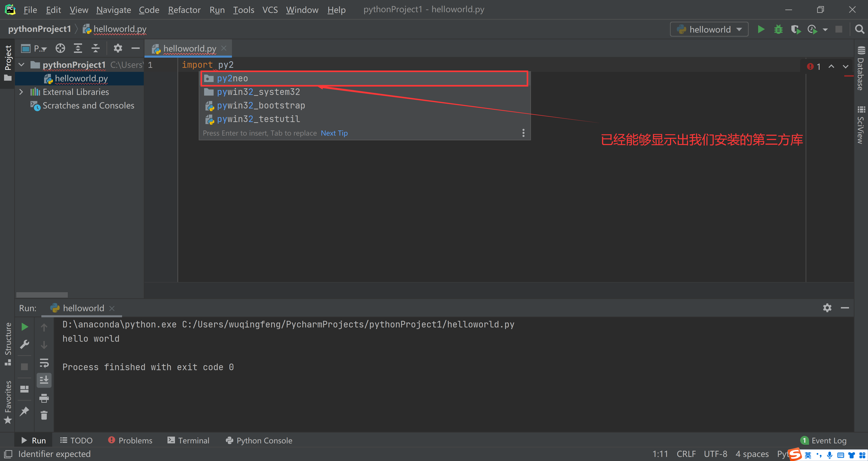Open dropdown arrow next to profile icon

[825, 30]
